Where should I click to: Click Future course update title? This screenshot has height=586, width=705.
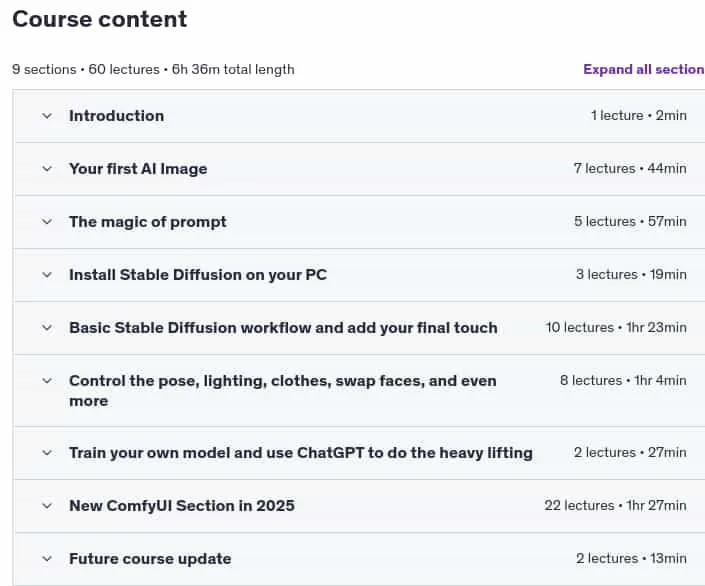(x=150, y=559)
